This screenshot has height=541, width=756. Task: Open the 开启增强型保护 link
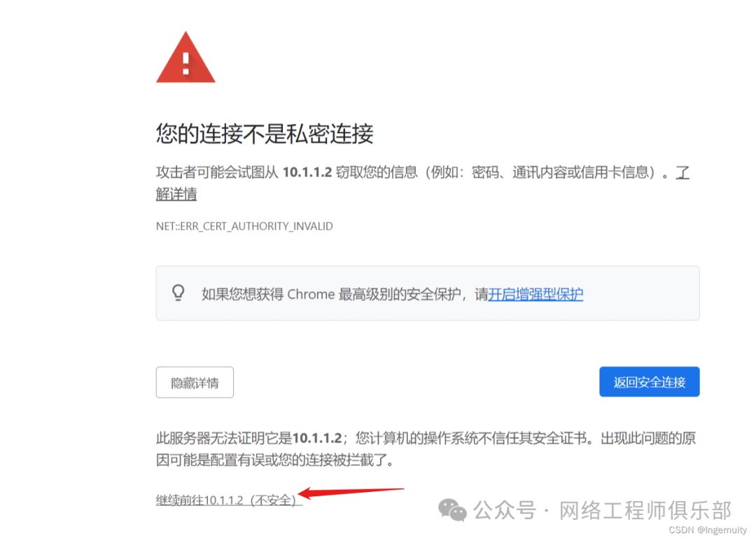pyautogui.click(x=535, y=294)
